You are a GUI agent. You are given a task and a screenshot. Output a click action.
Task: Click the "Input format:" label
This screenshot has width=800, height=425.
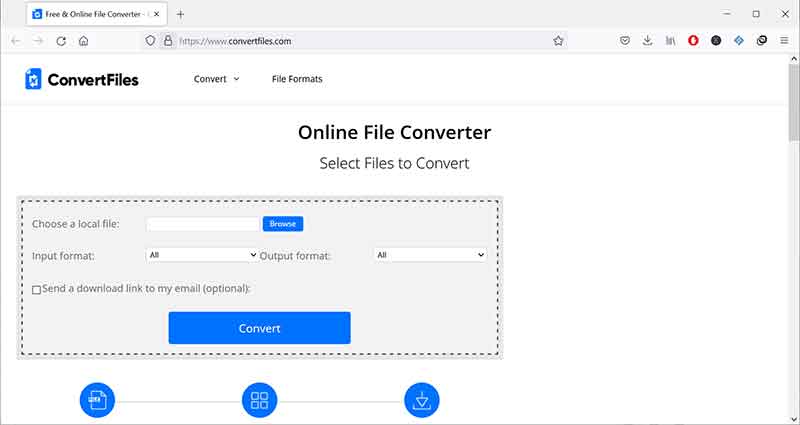tap(63, 256)
